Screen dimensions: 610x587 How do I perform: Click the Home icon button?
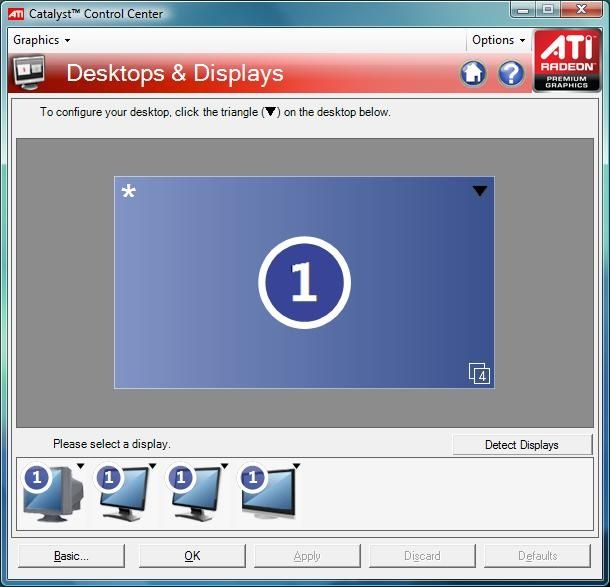tap(473, 73)
